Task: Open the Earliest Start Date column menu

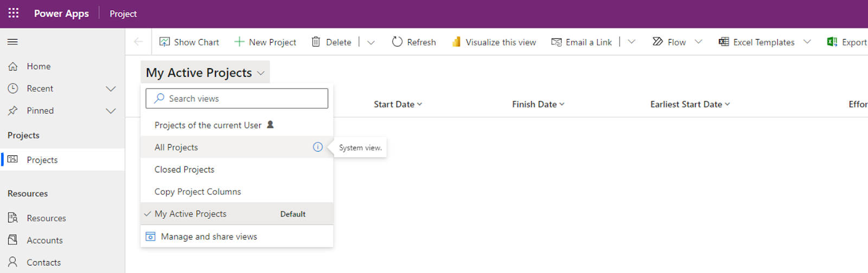Action: (727, 104)
